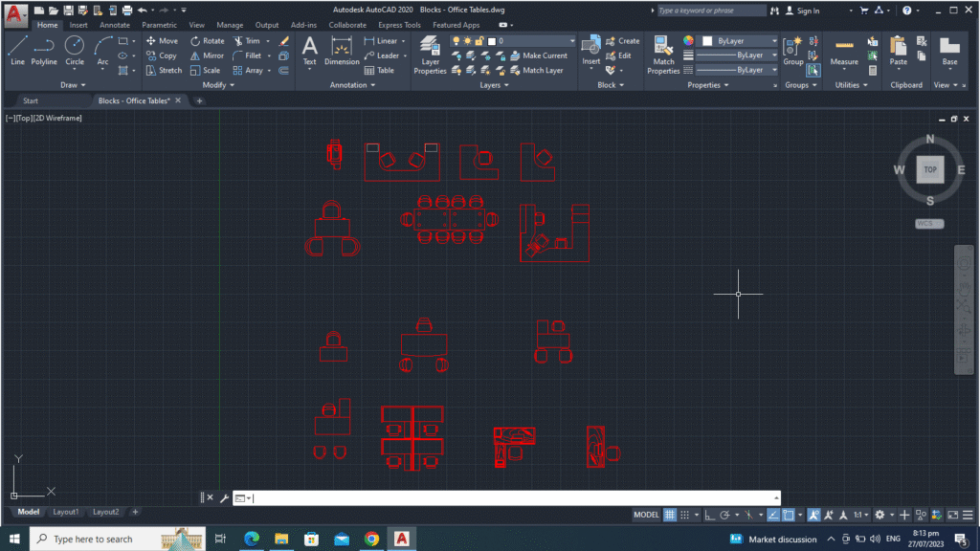Click the Linear dimension button
Screen dimensions: 980x551
pos(381,40)
